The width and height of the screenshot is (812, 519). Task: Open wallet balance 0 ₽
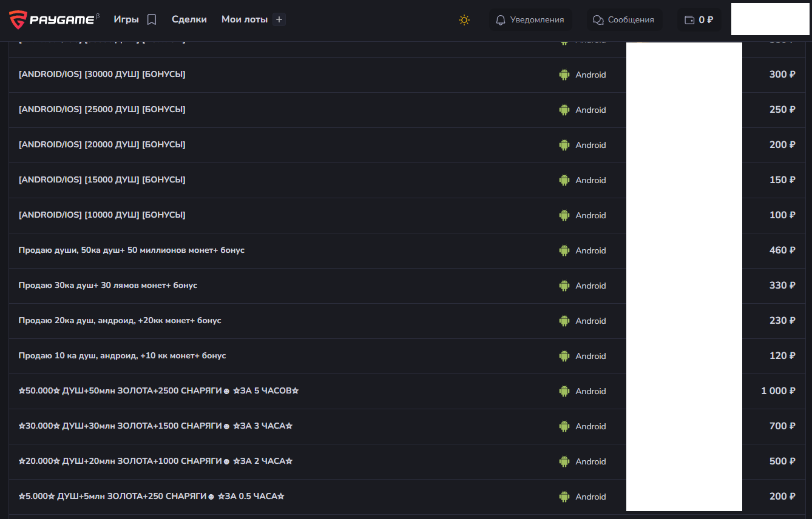[x=699, y=20]
